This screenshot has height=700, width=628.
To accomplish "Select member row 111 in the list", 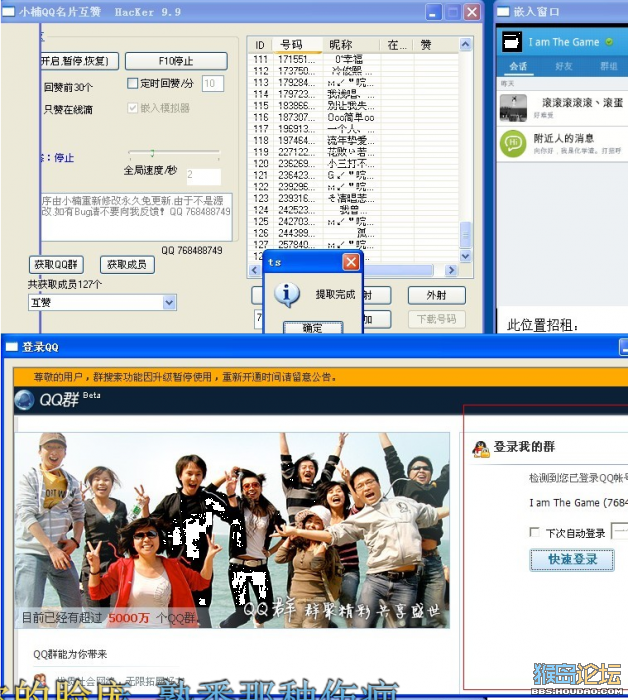I will (x=353, y=59).
